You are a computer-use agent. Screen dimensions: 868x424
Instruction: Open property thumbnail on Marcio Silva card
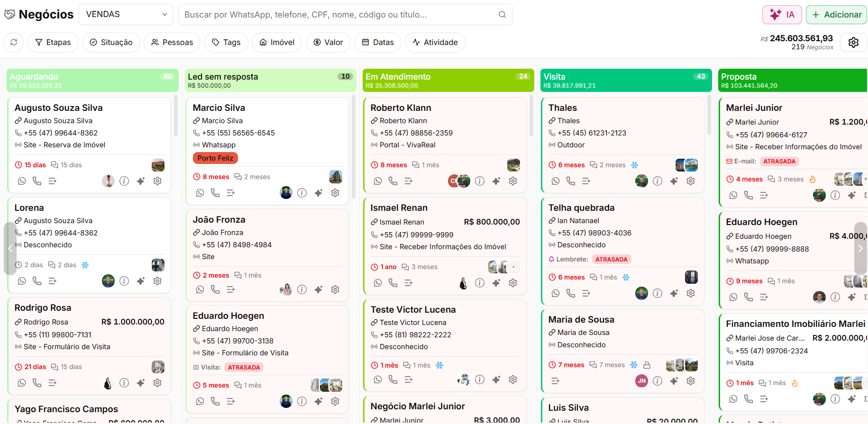(336, 177)
